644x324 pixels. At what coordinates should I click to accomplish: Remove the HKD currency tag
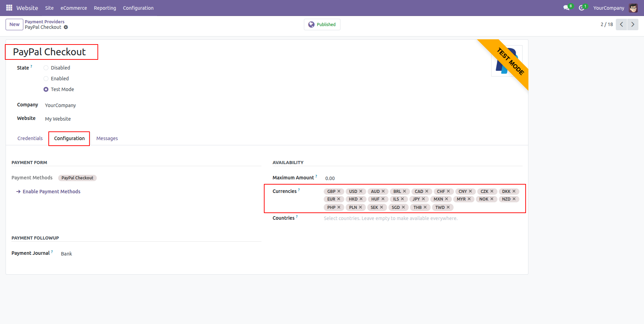[x=361, y=199]
